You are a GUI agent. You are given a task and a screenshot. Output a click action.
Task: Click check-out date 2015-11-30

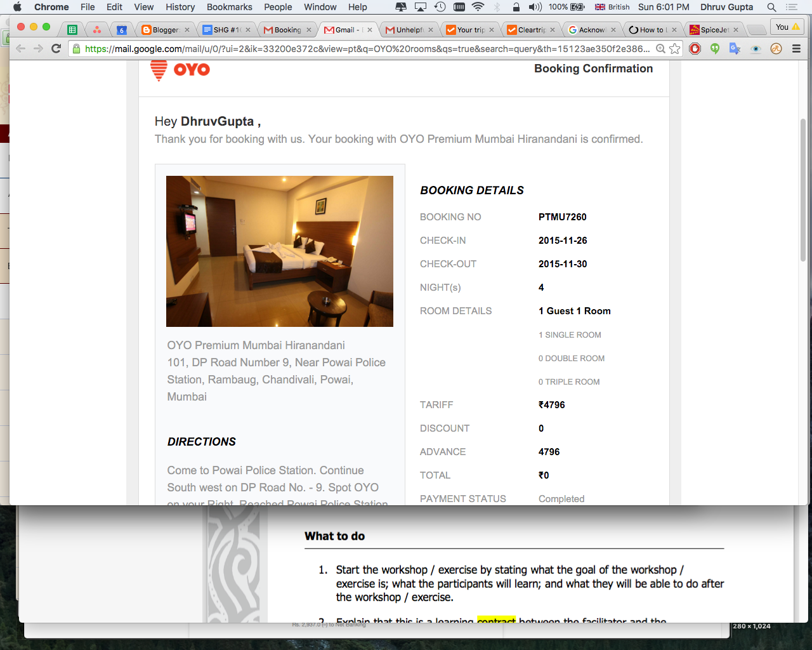(563, 264)
